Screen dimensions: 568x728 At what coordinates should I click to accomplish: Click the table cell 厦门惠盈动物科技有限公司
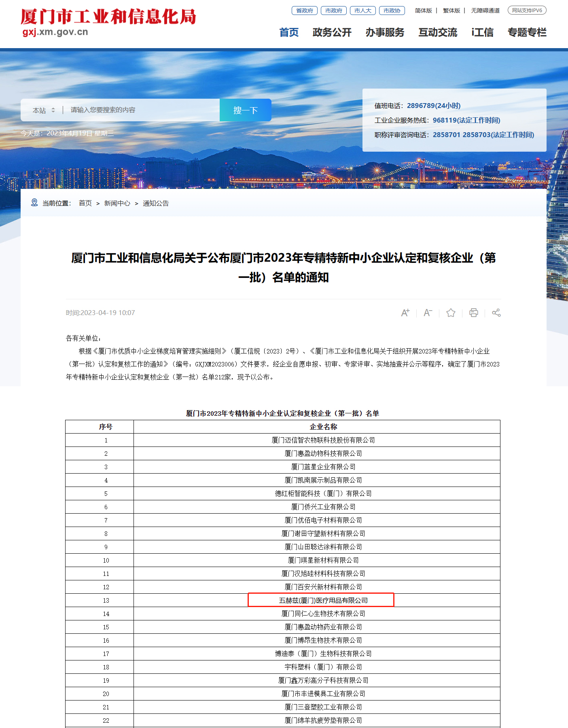point(317,453)
